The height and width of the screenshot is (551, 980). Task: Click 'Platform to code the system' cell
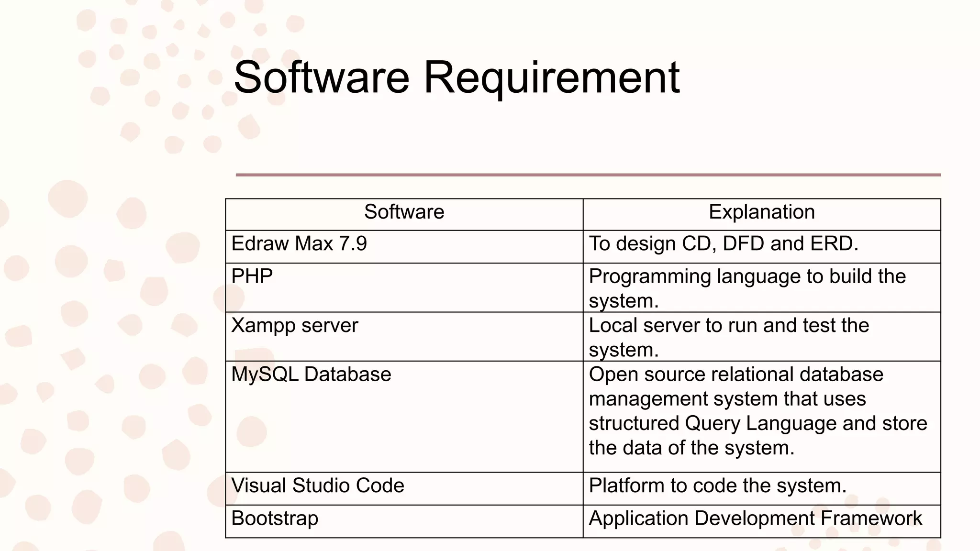717,486
